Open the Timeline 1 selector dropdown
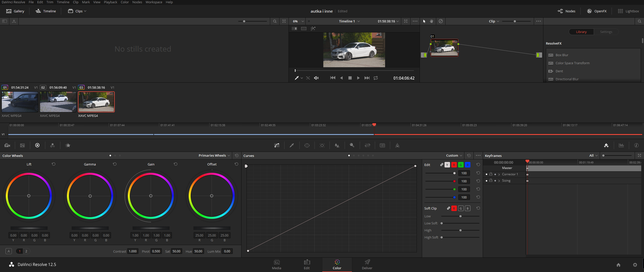The width and height of the screenshot is (644, 272). [349, 21]
